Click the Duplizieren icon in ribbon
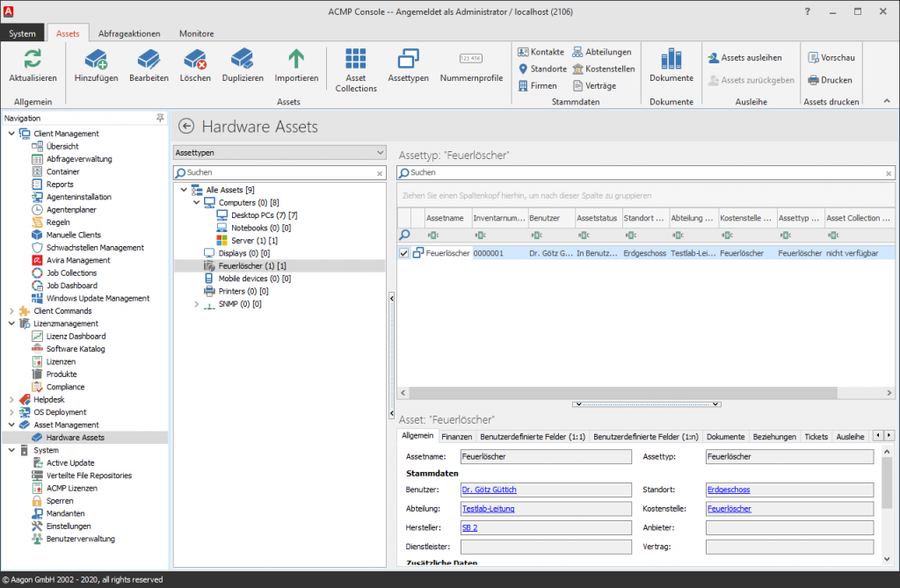This screenshot has width=900, height=588. pos(243,60)
